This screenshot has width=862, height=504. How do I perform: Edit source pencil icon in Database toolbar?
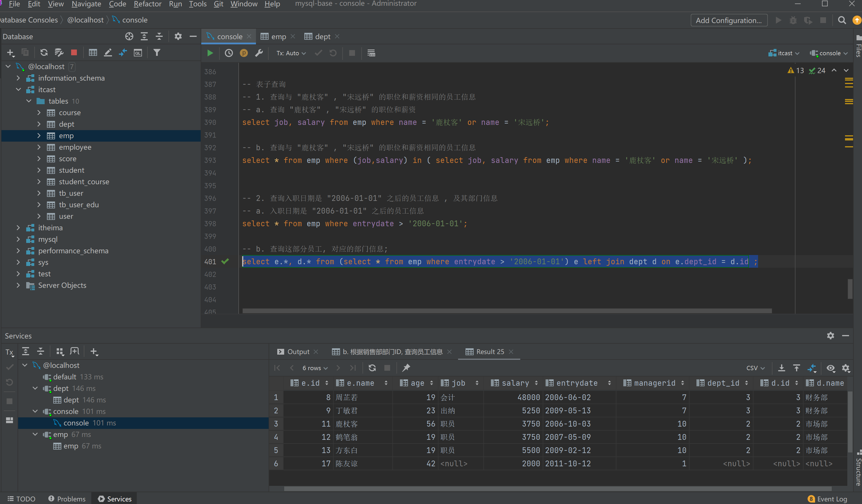(108, 53)
